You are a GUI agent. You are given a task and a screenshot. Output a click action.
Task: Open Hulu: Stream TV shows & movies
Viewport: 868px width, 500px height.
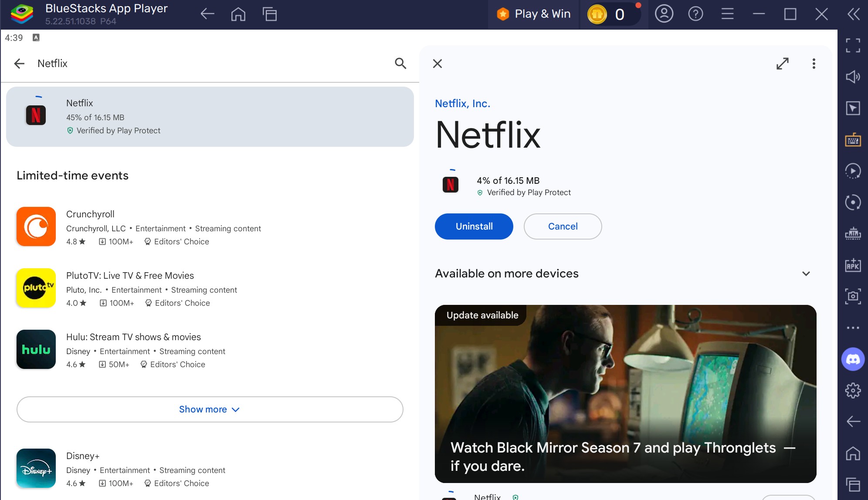(x=210, y=350)
